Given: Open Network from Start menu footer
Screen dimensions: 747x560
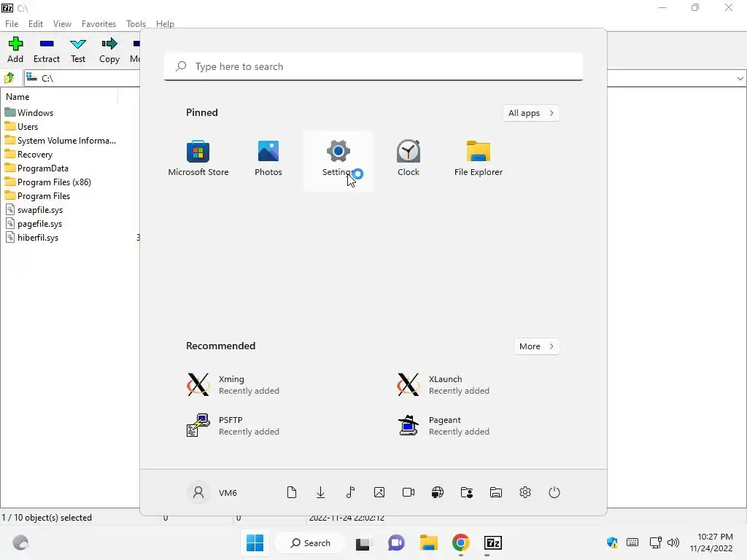Looking at the screenshot, I should click(438, 492).
